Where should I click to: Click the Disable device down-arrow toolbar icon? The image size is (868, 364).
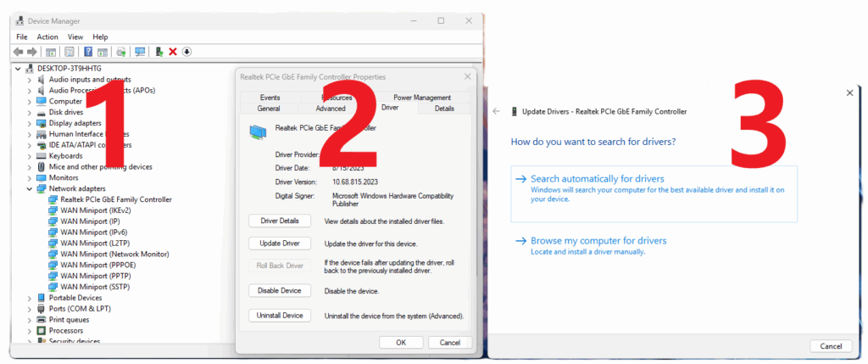click(x=187, y=52)
